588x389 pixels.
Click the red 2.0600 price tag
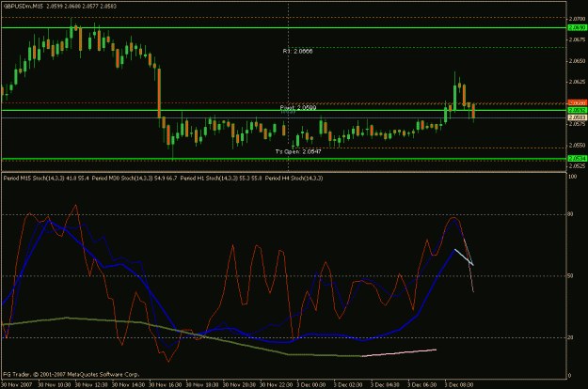(577, 102)
